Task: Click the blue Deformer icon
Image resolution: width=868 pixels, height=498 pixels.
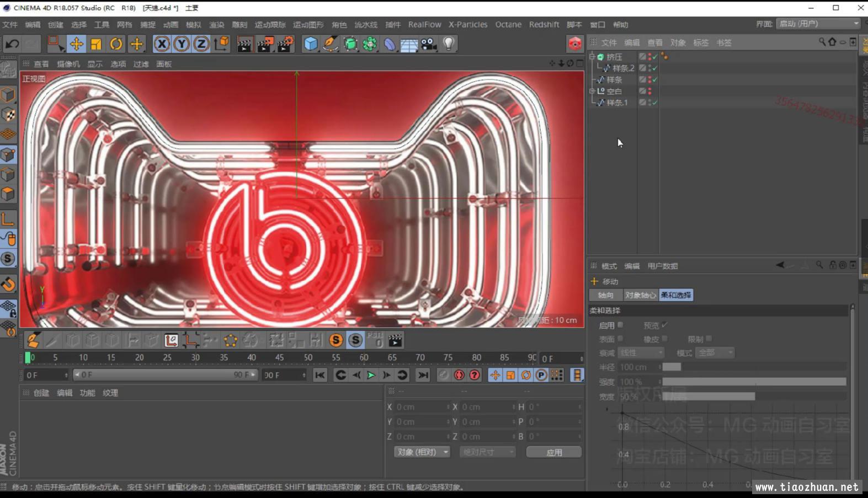Action: click(390, 44)
